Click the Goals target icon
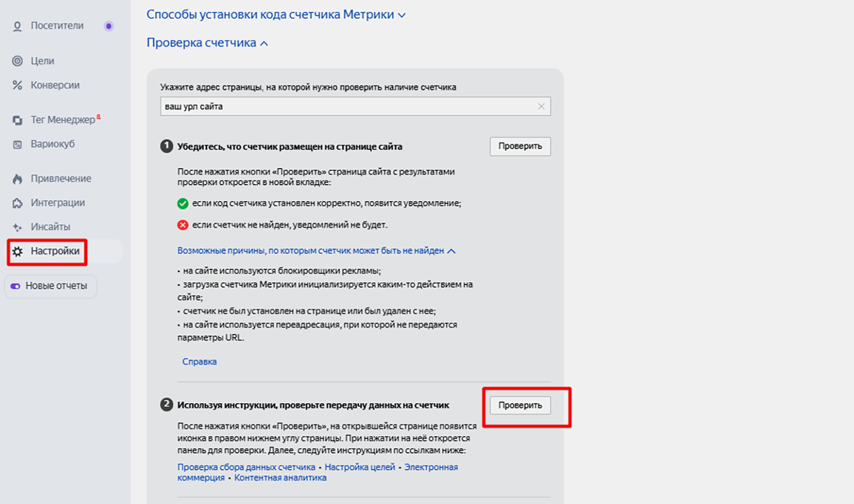The height and width of the screenshot is (504, 854). point(17,61)
